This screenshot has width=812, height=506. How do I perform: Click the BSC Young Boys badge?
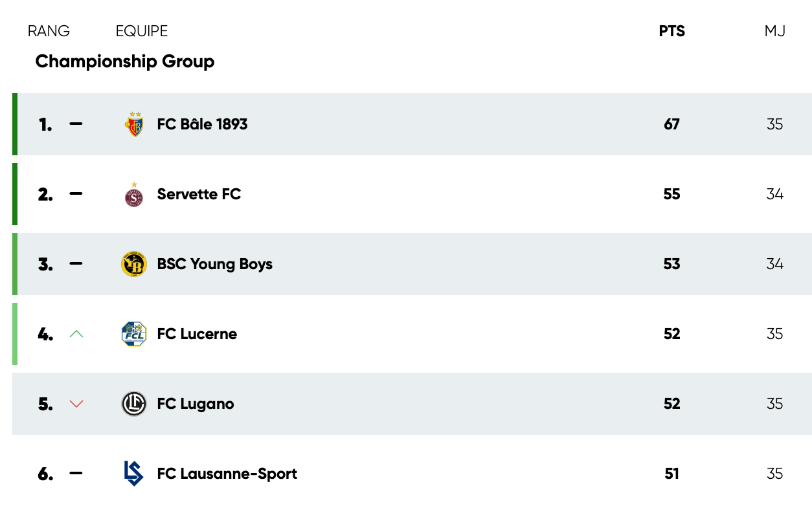point(134,264)
